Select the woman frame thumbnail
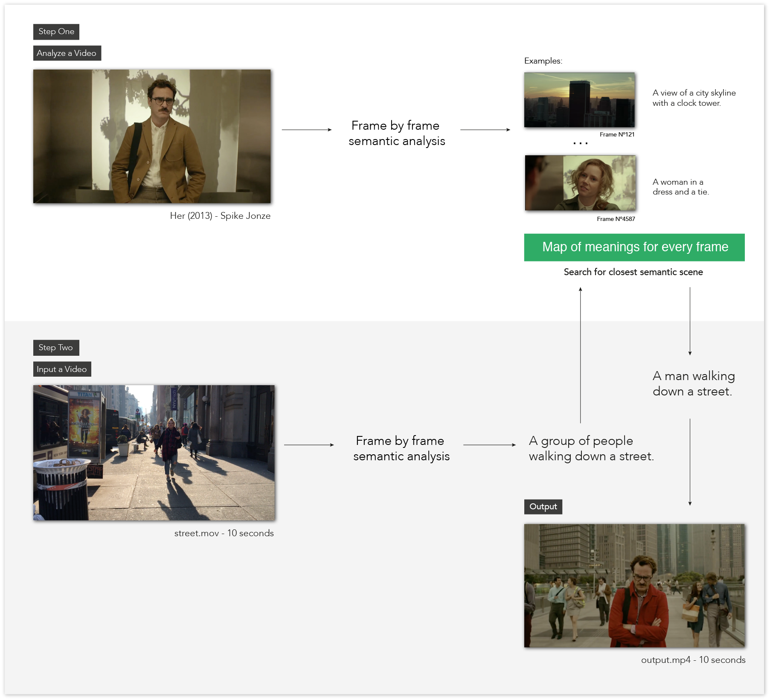The height and width of the screenshot is (700, 770). click(x=580, y=183)
